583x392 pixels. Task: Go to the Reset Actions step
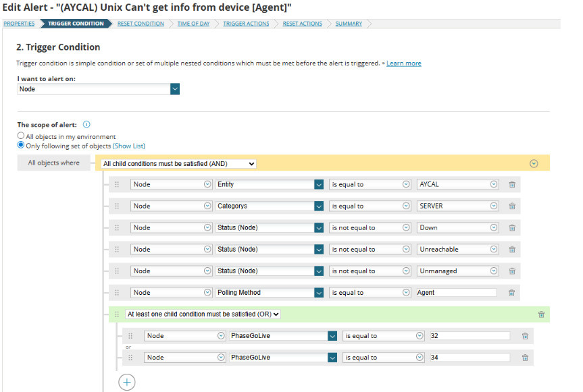(x=302, y=24)
